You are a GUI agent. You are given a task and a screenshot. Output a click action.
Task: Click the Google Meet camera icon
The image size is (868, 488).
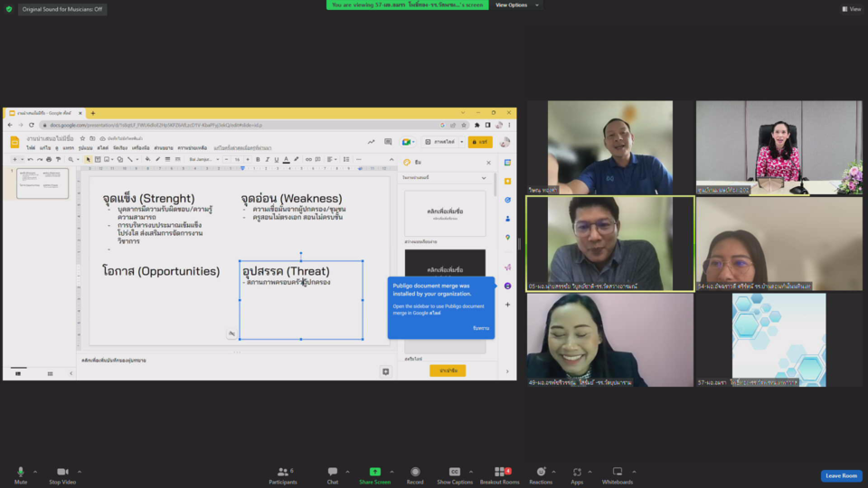pos(407,142)
